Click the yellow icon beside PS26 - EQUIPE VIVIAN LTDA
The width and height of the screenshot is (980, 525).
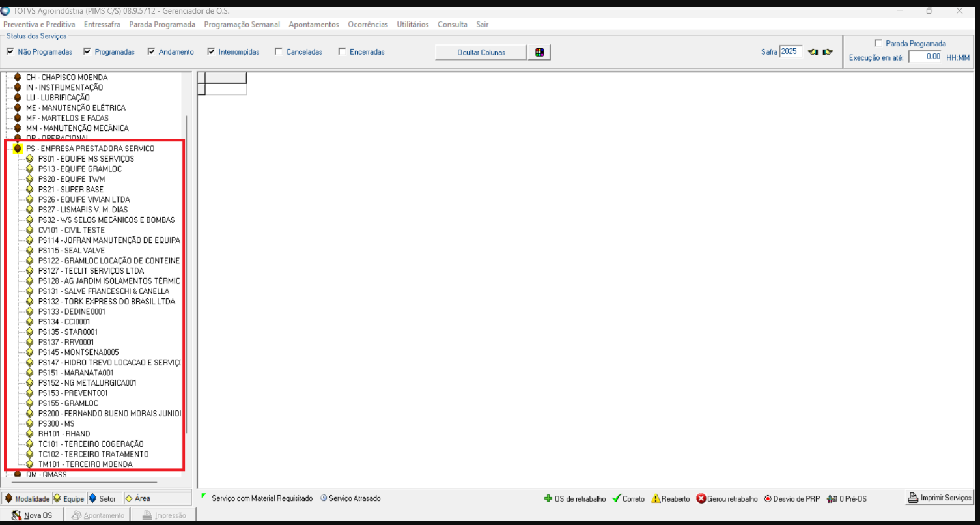coord(30,199)
